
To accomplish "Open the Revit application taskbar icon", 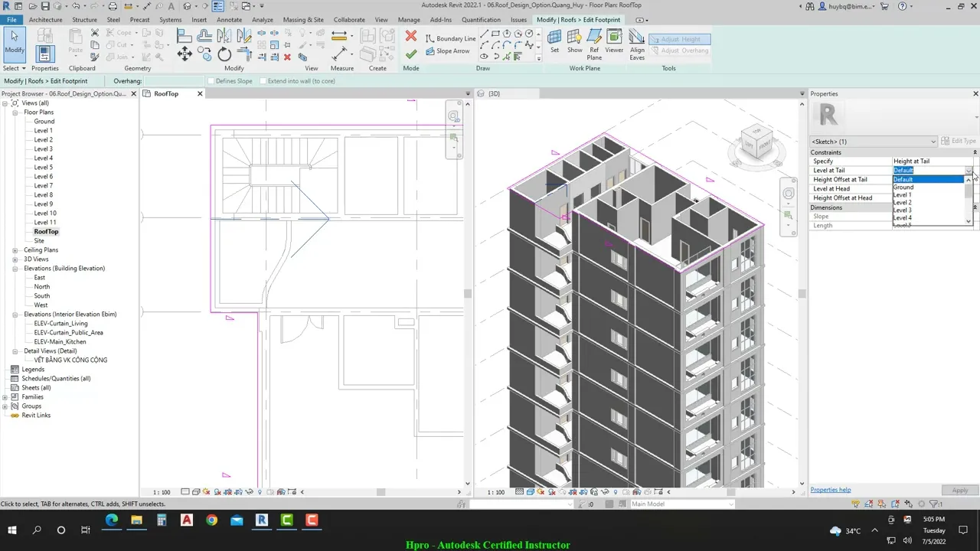I will point(262,520).
